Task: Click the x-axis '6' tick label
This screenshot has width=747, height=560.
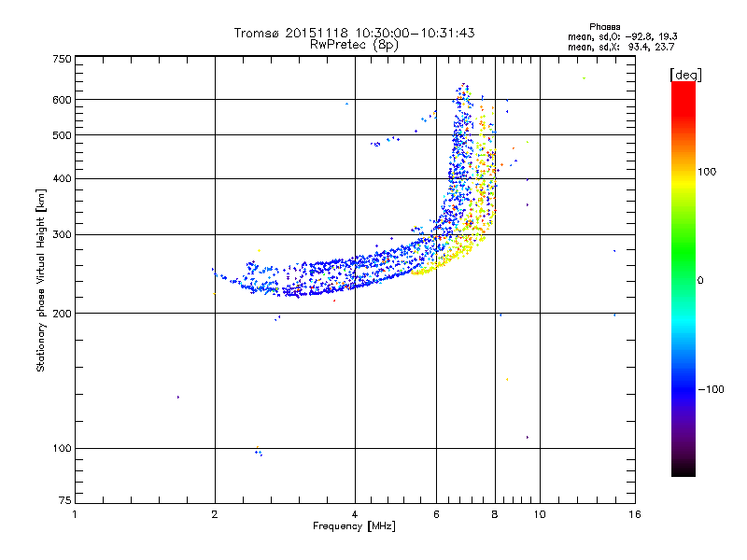Action: tap(436, 514)
